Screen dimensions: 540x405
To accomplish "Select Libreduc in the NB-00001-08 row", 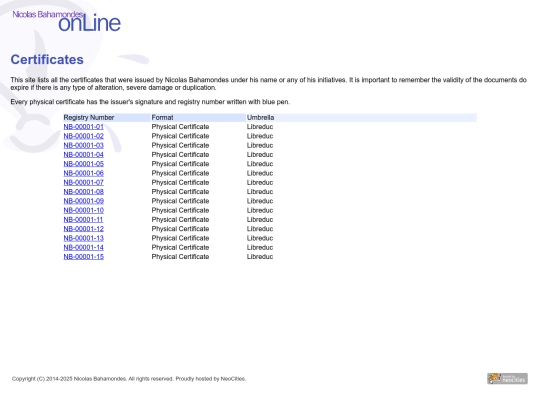I will [260, 192].
